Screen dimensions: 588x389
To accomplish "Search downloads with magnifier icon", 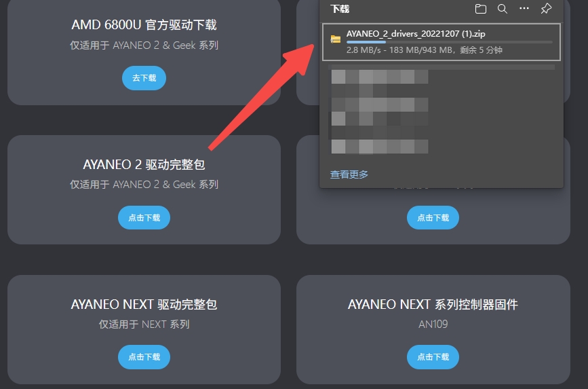I will [x=502, y=9].
